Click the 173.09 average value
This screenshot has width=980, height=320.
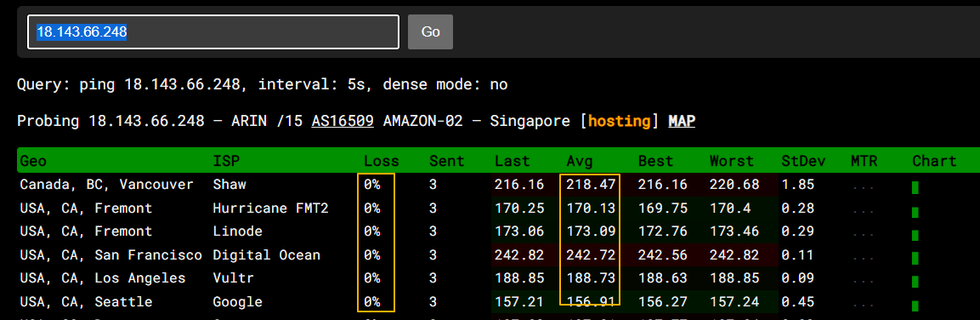591,231
